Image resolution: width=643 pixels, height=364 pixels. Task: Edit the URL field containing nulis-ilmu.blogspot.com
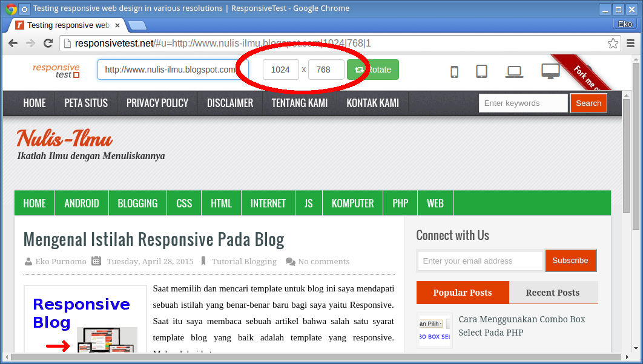pyautogui.click(x=173, y=70)
